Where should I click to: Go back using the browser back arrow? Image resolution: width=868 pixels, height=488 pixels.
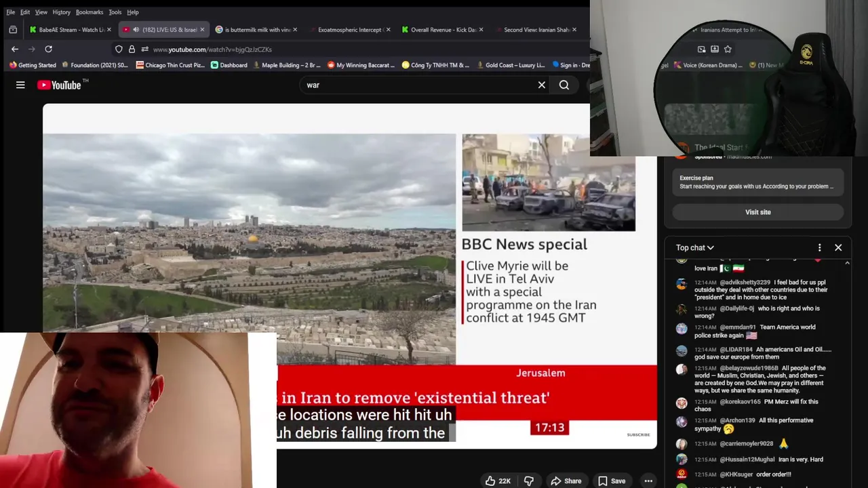(15, 49)
